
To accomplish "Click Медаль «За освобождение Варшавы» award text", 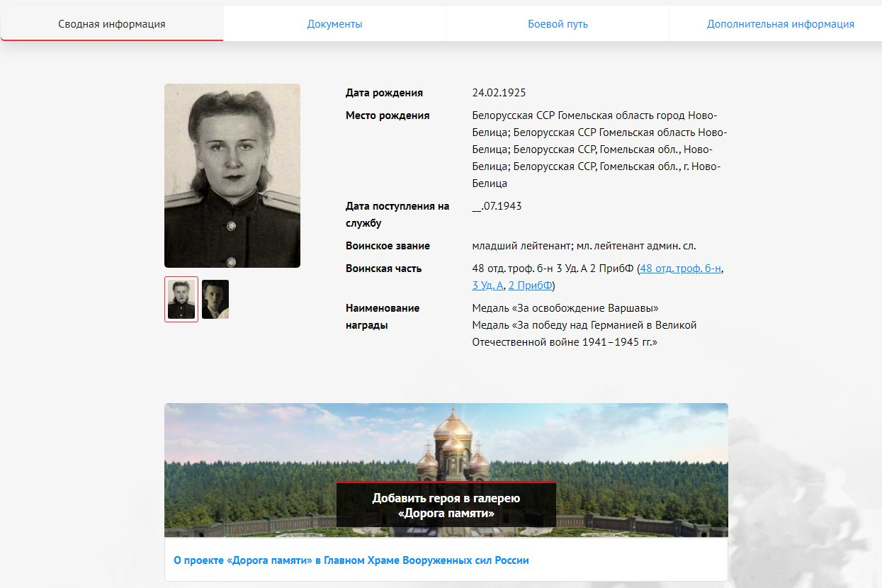I will click(x=565, y=308).
